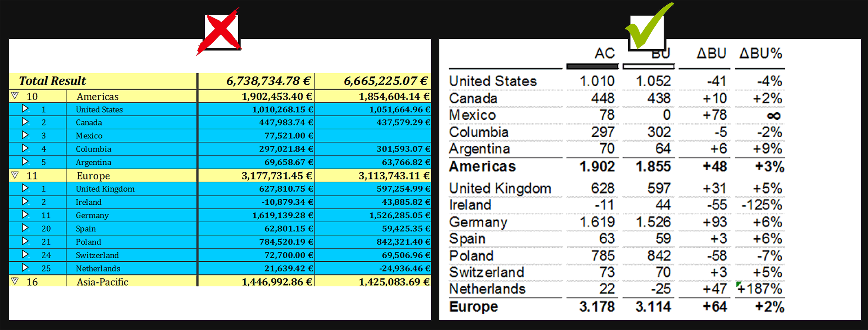Image resolution: width=868 pixels, height=330 pixels.
Task: Collapse the Americas group row
Action: [15, 95]
